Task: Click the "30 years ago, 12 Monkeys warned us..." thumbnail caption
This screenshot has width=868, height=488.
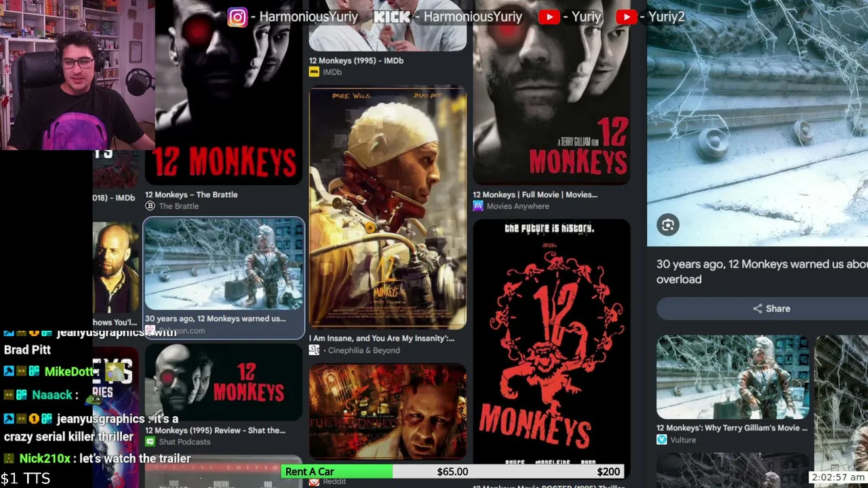Action: (215, 319)
